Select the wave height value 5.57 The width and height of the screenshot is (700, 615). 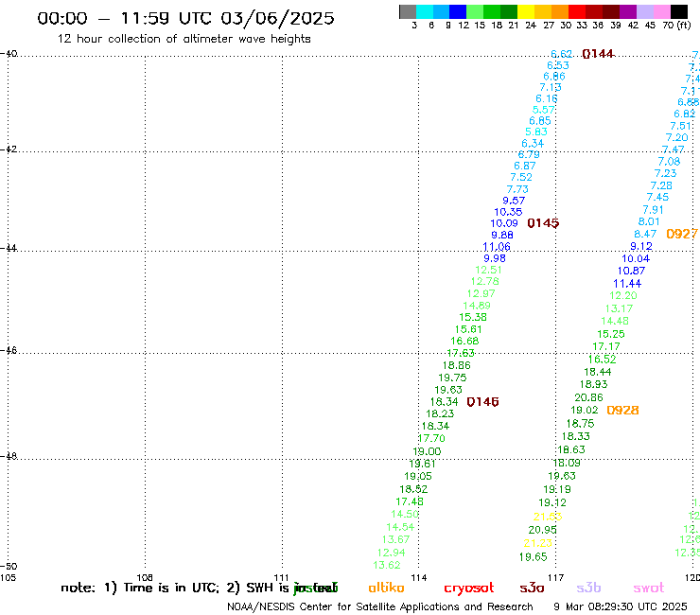click(543, 110)
